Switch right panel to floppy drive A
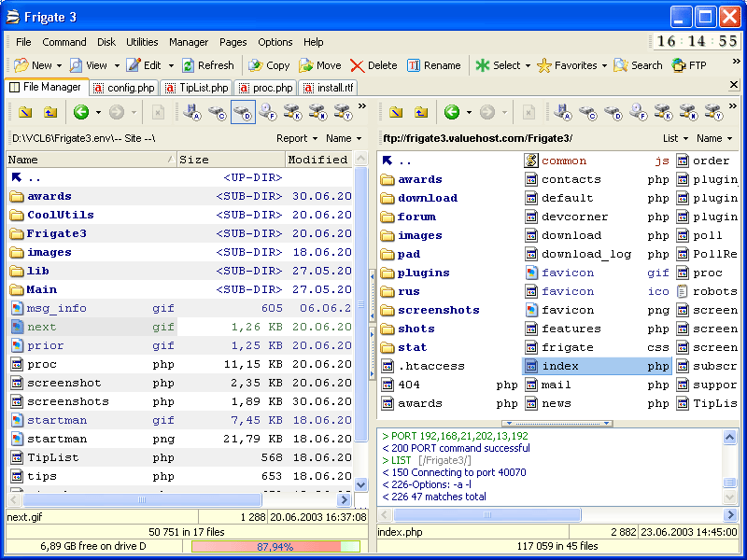747x560 pixels. coord(563,112)
